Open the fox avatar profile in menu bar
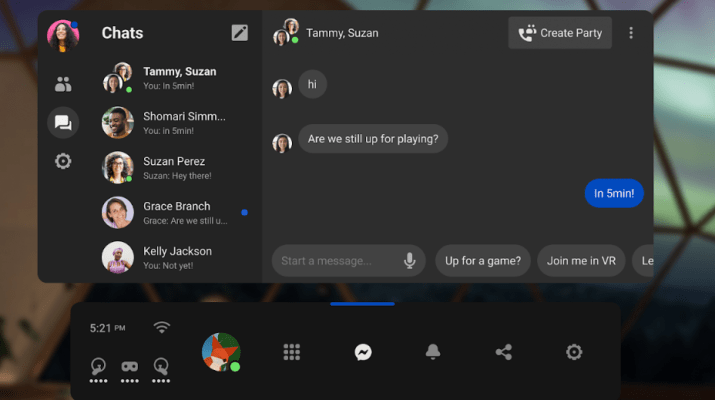Image resolution: width=715 pixels, height=400 pixels. pyautogui.click(x=221, y=352)
